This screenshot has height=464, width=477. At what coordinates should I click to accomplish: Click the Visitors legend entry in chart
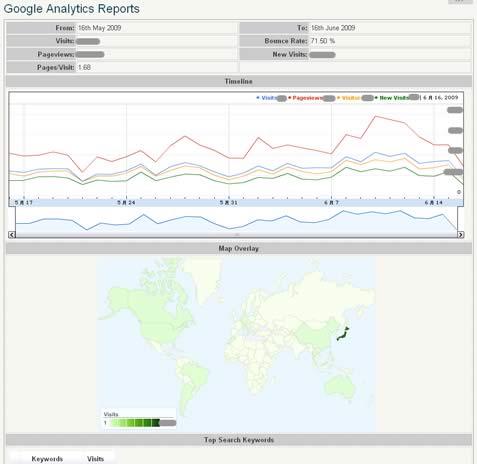click(355, 98)
